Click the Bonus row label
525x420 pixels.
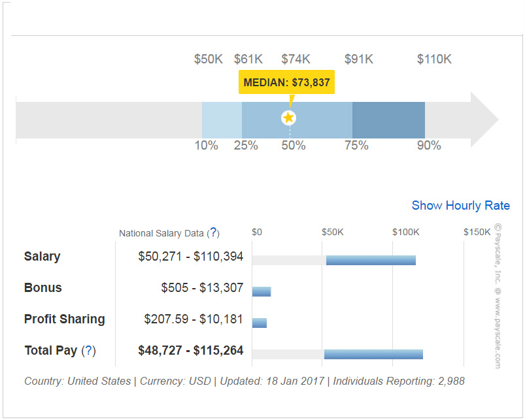pos(42,287)
